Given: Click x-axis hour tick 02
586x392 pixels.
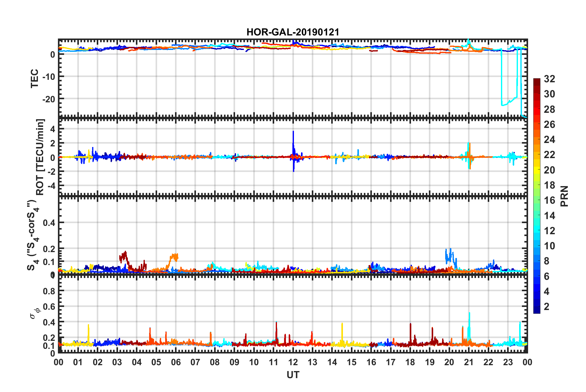Looking at the screenshot, I should (98, 362).
